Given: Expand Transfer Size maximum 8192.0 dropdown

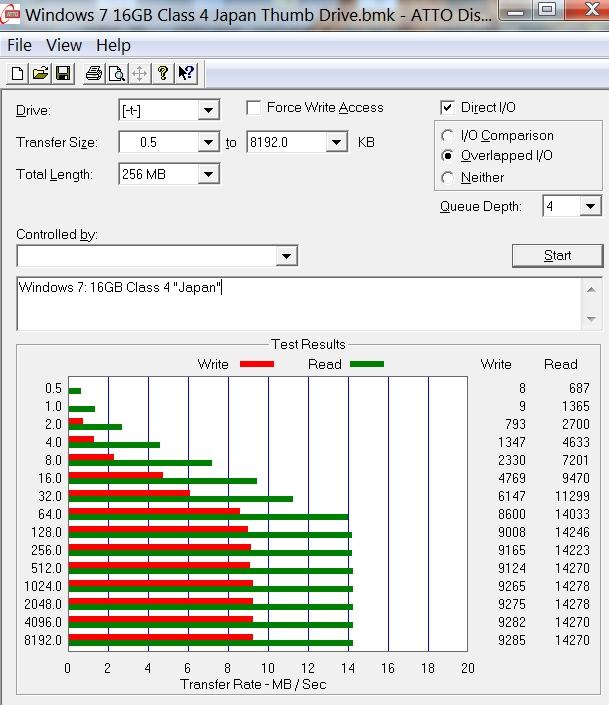Looking at the screenshot, I should (336, 142).
